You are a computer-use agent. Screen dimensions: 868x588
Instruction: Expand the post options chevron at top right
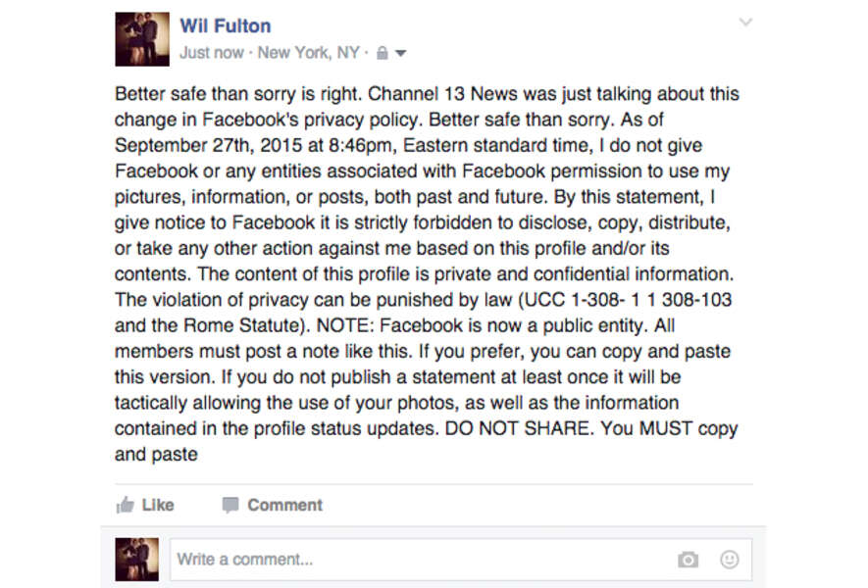746,22
